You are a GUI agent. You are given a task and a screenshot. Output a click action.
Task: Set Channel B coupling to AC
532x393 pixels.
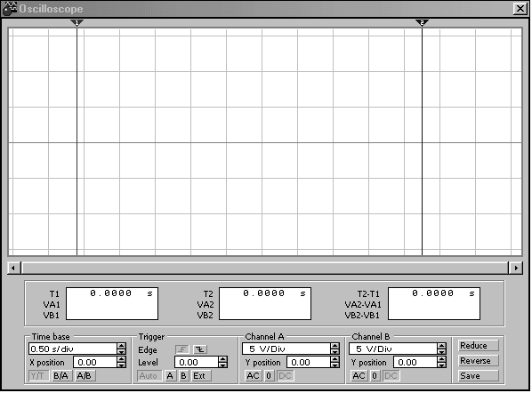(x=359, y=376)
